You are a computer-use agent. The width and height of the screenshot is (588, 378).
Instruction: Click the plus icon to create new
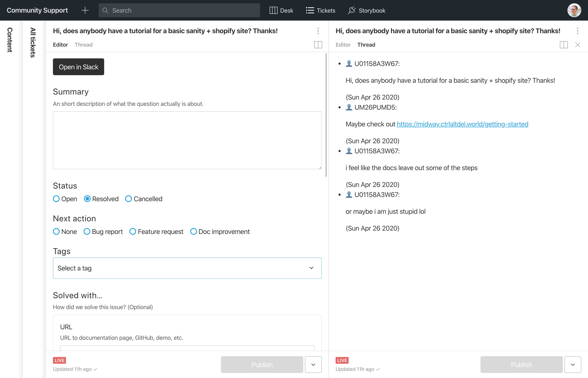85,10
